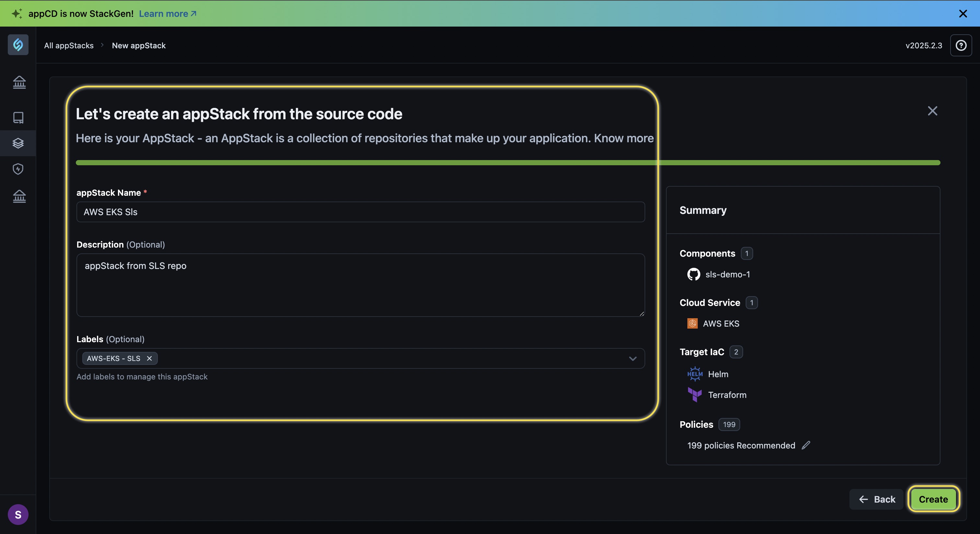Screen dimensions: 980x534
Task: Open the book catalog sidebar icon
Action: [x=18, y=118]
